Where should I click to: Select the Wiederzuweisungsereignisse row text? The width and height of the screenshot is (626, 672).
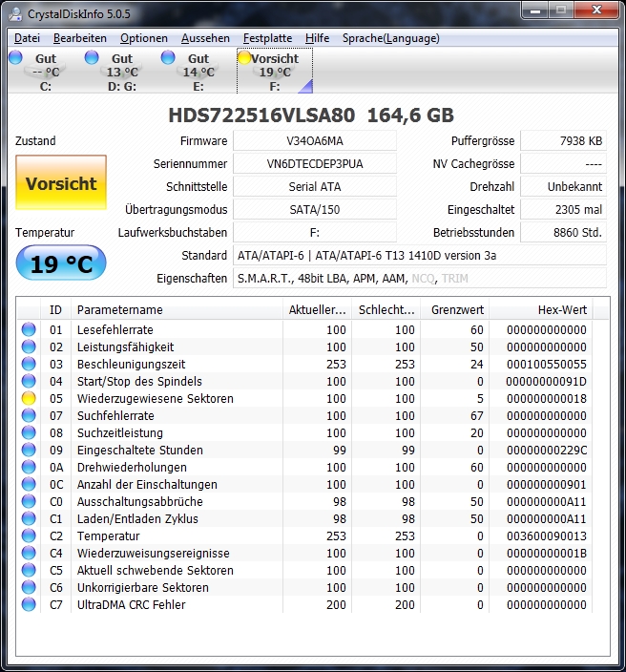click(153, 554)
